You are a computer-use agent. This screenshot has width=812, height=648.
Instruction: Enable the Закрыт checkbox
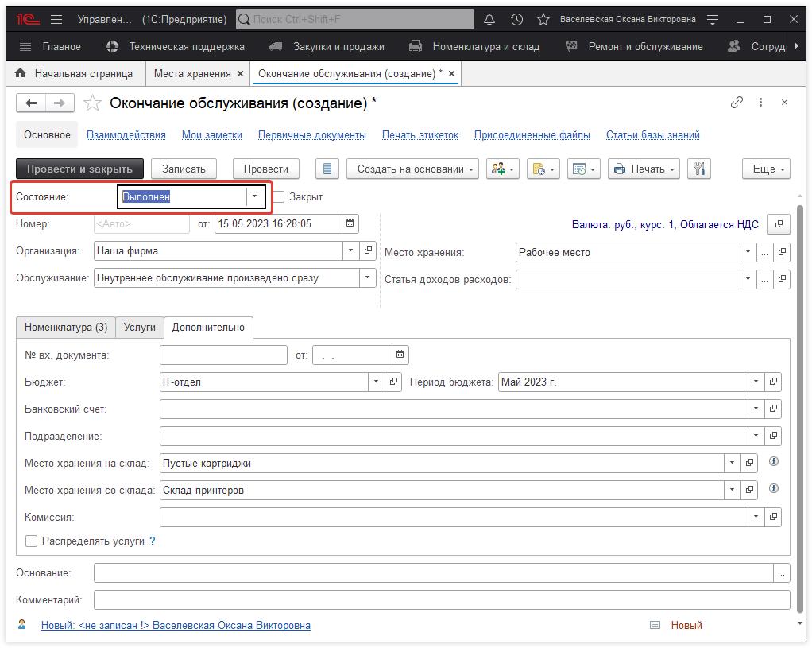click(x=279, y=196)
